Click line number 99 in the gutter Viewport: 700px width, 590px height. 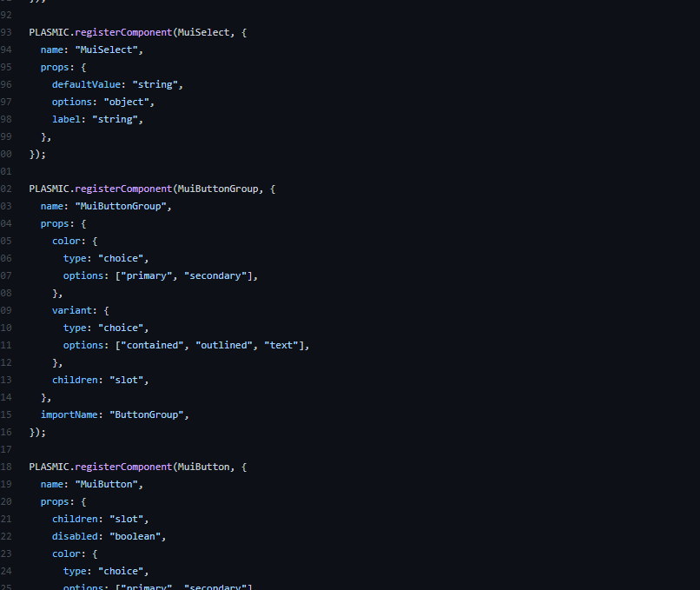(x=6, y=136)
